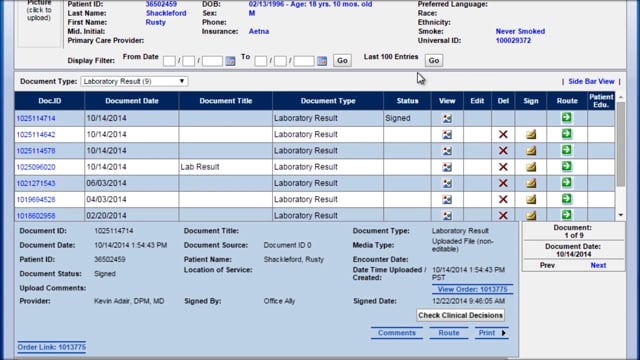Switch to Side Bar View

point(591,82)
